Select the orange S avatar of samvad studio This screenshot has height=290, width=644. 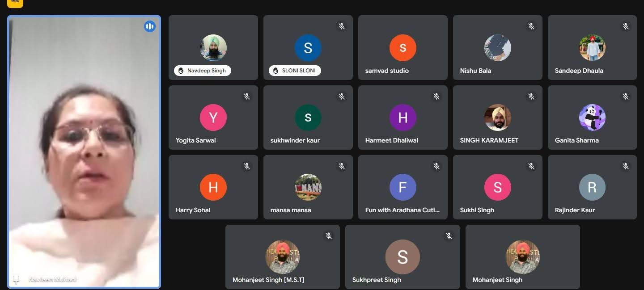403,48
